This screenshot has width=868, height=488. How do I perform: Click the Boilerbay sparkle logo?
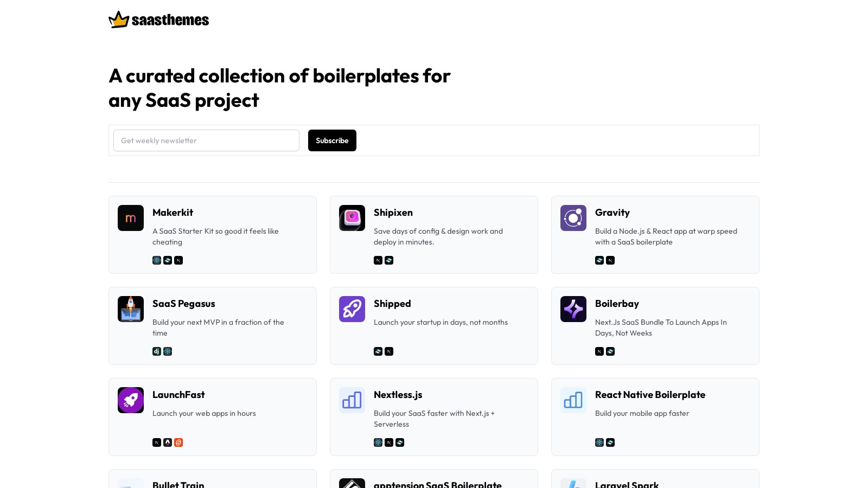click(573, 309)
